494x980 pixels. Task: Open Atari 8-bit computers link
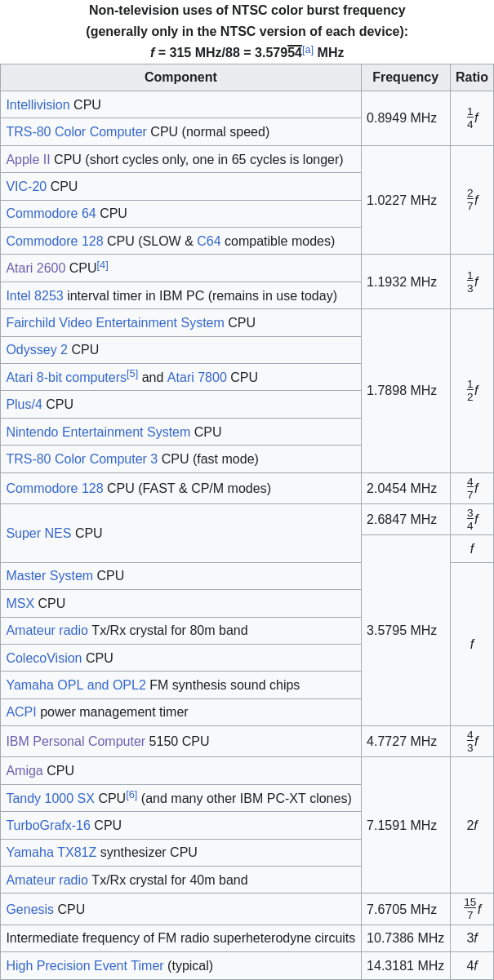[x=66, y=377]
